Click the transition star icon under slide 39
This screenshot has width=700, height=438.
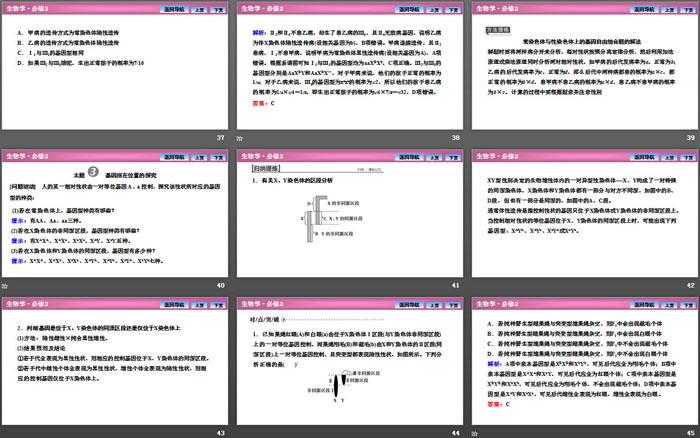coord(476,139)
